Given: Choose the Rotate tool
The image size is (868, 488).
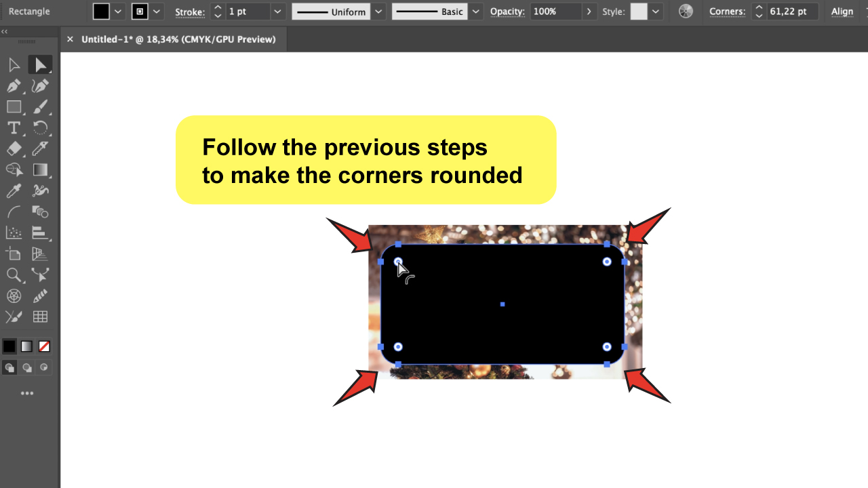Looking at the screenshot, I should (x=40, y=128).
